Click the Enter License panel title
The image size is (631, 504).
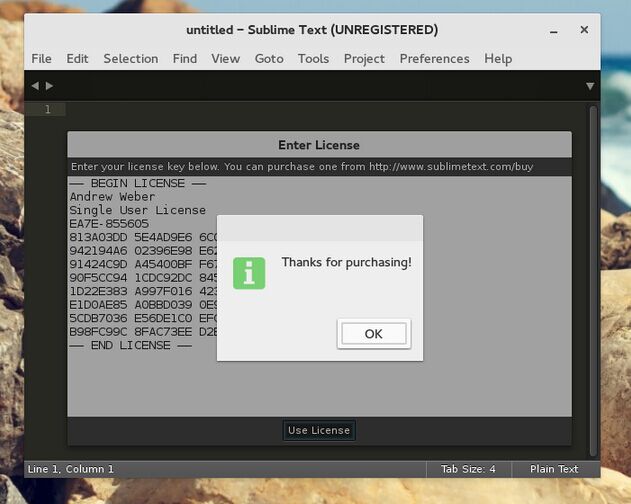pyautogui.click(x=319, y=145)
